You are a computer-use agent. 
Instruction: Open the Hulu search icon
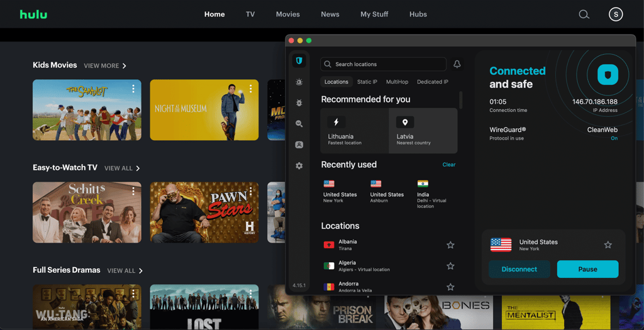(x=584, y=14)
